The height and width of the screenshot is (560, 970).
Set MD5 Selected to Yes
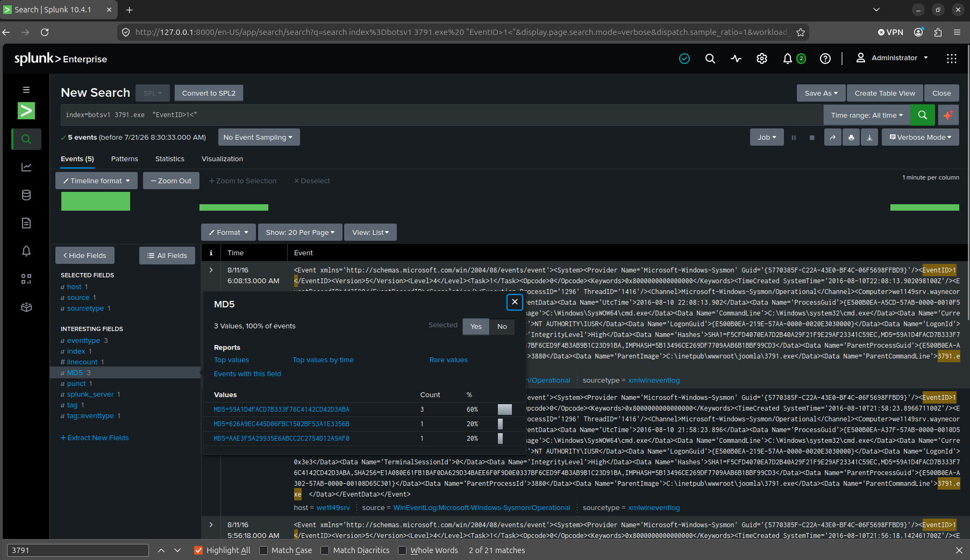click(476, 327)
